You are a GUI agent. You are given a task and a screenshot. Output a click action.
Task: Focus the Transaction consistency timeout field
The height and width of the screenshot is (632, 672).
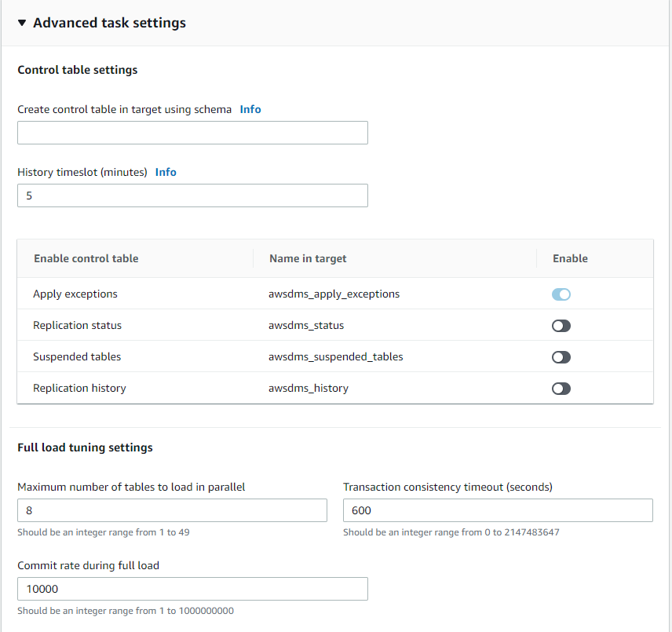click(x=498, y=510)
